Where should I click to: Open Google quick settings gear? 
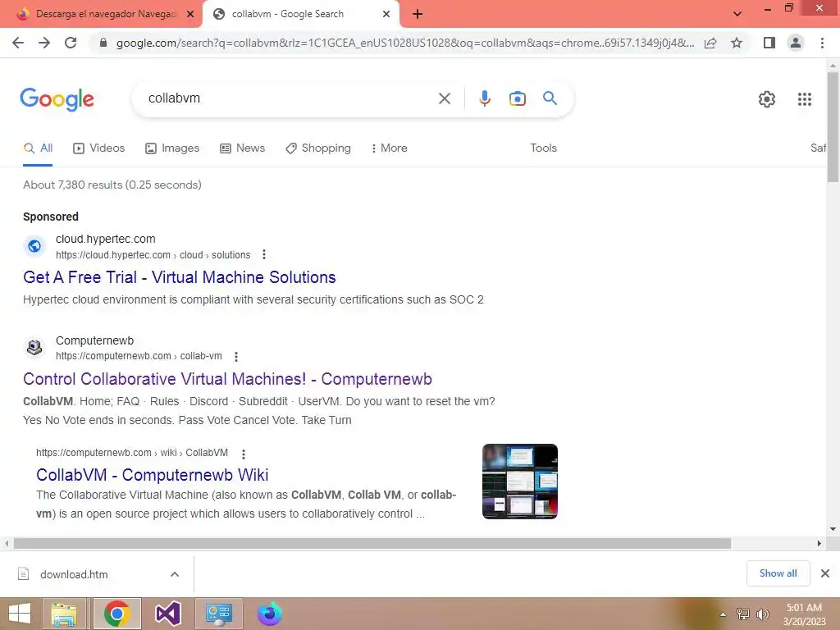click(767, 99)
